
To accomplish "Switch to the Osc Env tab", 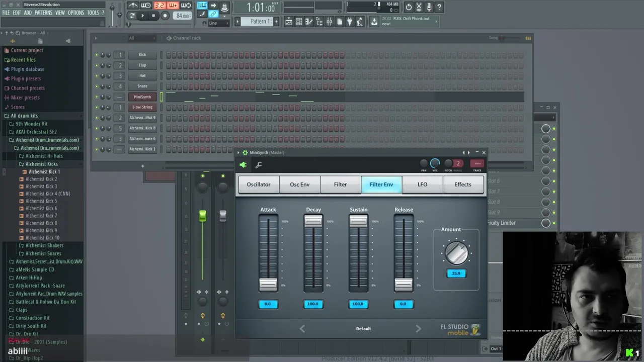I will (x=299, y=185).
